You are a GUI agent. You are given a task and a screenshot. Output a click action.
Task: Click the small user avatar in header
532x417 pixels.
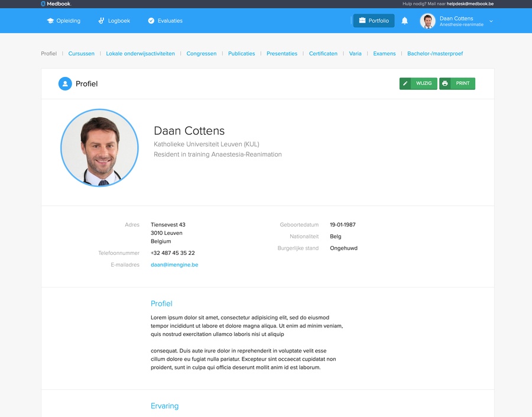427,21
